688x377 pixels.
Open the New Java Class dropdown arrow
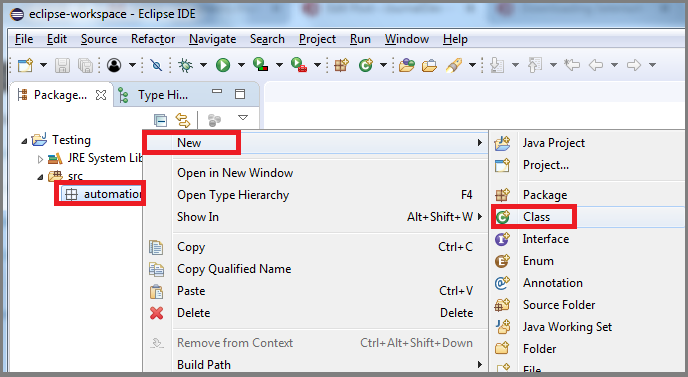(383, 65)
